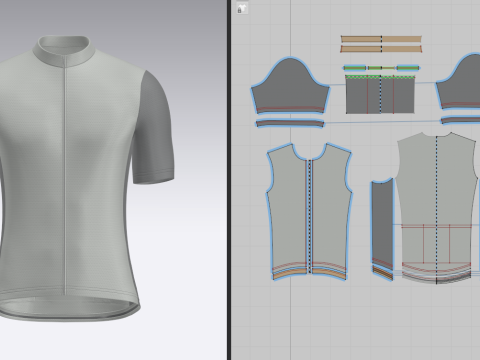Select the upper tan collar strip pattern

[x=381, y=39]
